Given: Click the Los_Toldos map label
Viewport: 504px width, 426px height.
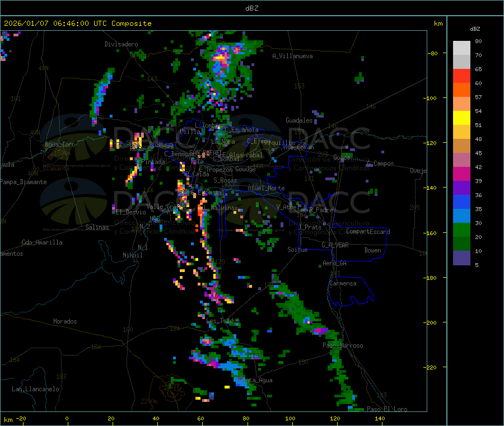Looking at the screenshot, I should tap(223, 321).
